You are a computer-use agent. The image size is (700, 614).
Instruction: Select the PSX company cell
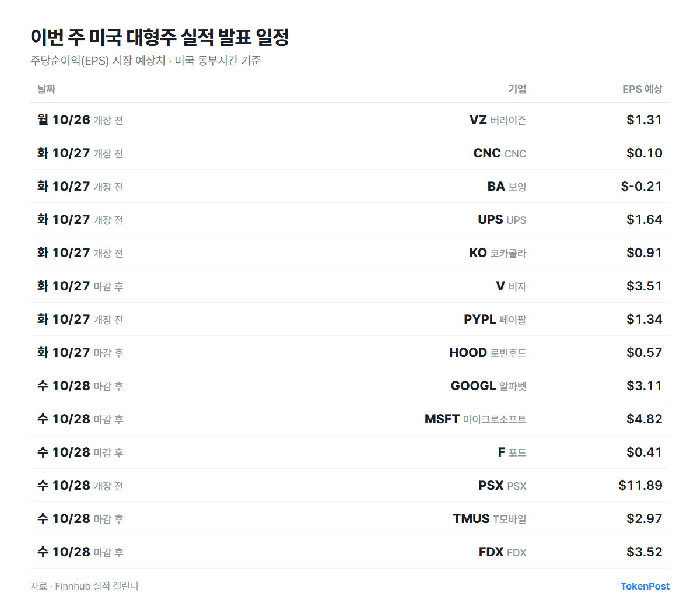click(x=502, y=485)
